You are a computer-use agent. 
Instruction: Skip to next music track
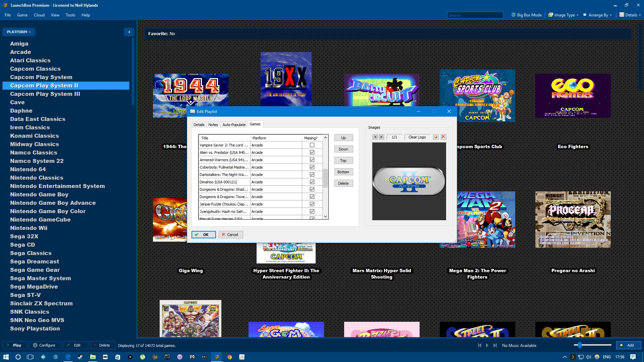(495, 345)
